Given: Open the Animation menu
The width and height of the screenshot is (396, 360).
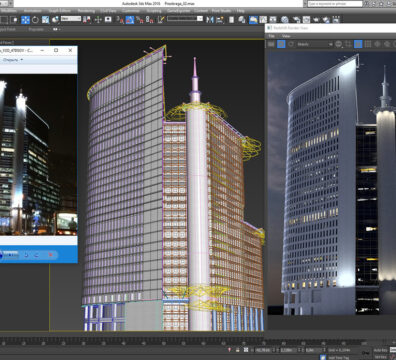Looking at the screenshot, I should pyautogui.click(x=33, y=11).
